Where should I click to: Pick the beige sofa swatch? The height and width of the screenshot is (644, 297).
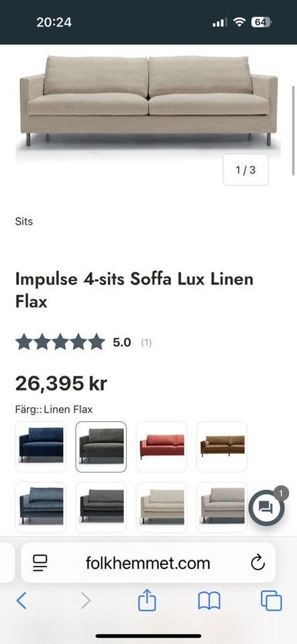point(161,507)
